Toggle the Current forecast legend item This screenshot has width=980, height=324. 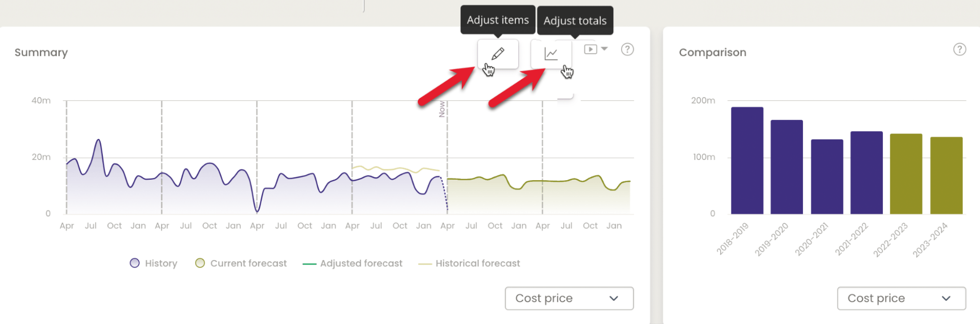(241, 263)
